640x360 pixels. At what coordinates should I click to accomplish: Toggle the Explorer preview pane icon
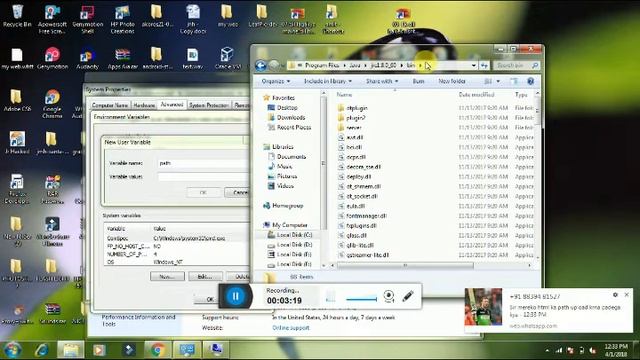514,81
